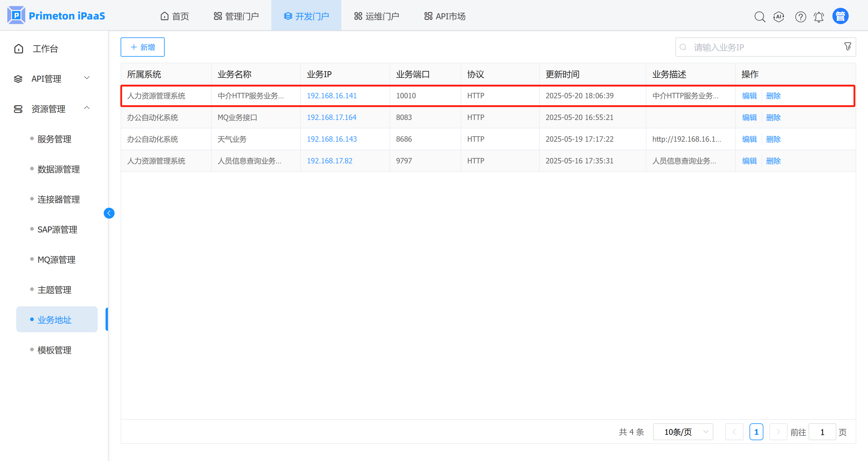Click page number 1 in pagination
868x461 pixels.
coord(756,432)
